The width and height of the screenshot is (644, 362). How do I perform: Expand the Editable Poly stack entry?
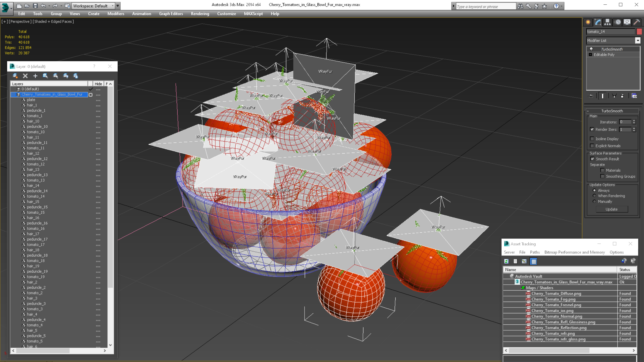click(591, 55)
